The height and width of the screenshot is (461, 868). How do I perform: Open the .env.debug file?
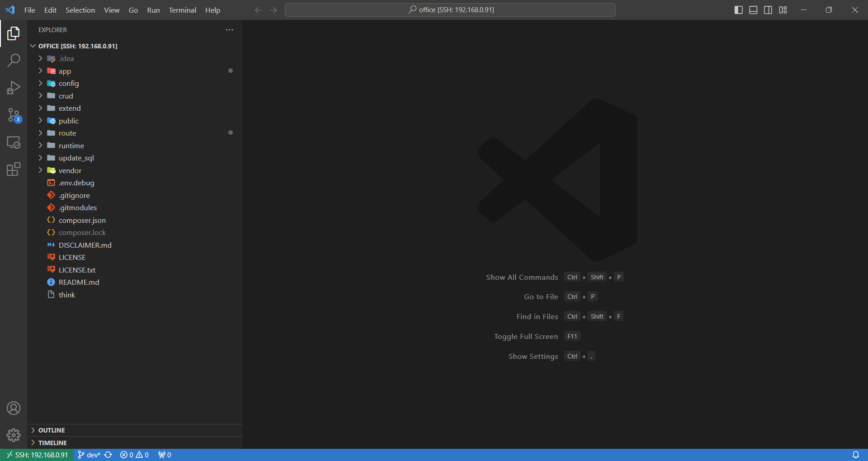coord(135,183)
